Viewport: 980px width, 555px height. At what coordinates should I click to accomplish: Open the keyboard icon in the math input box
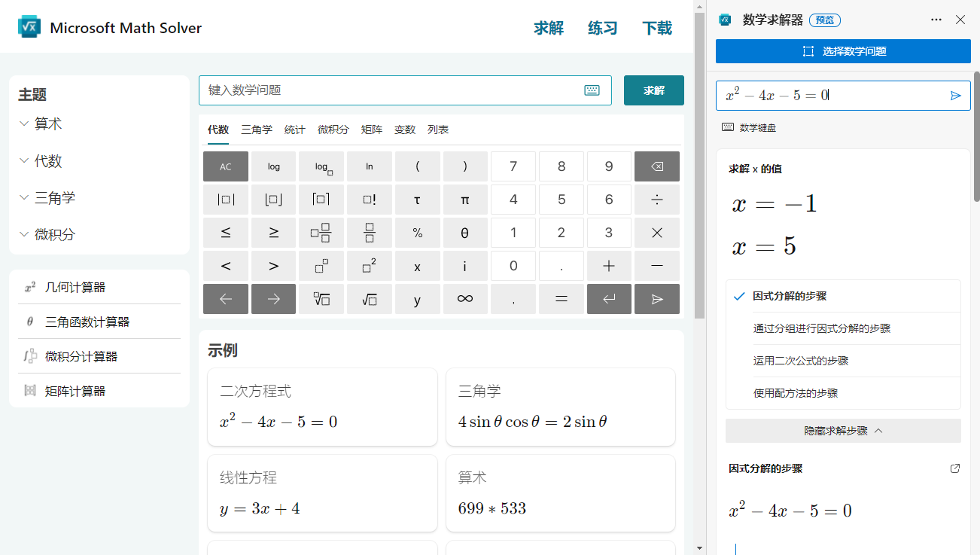(x=592, y=90)
